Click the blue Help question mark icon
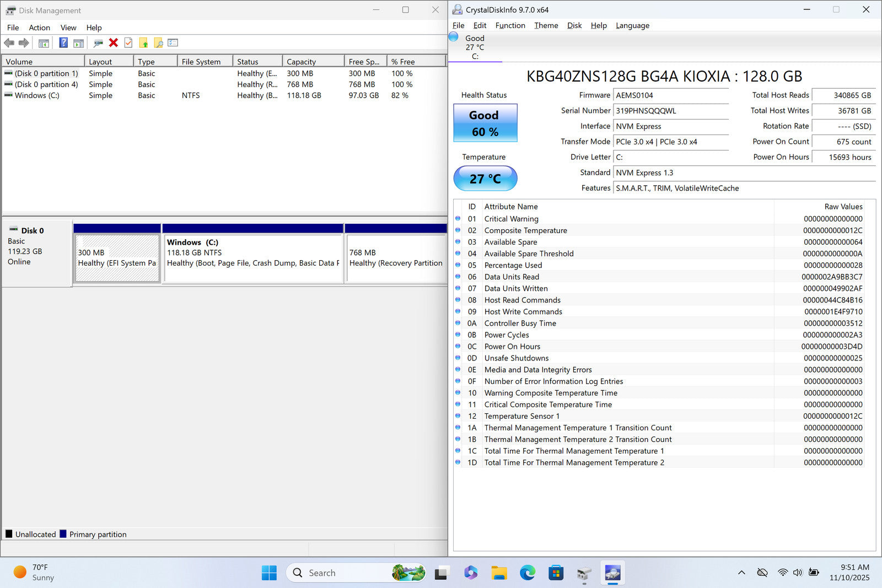The height and width of the screenshot is (588, 882). coord(63,43)
